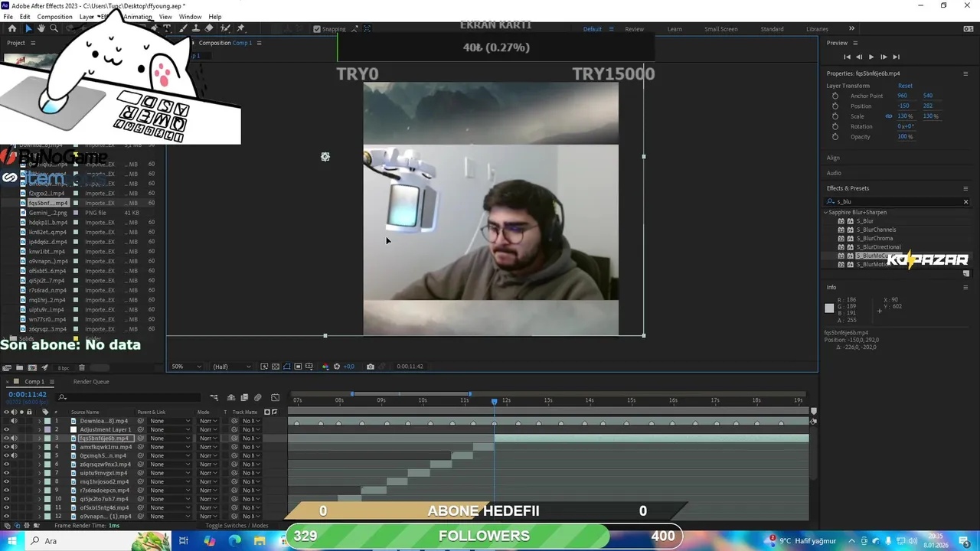
Task: Open blend mode dropdown for layer 6
Action: click(x=208, y=465)
